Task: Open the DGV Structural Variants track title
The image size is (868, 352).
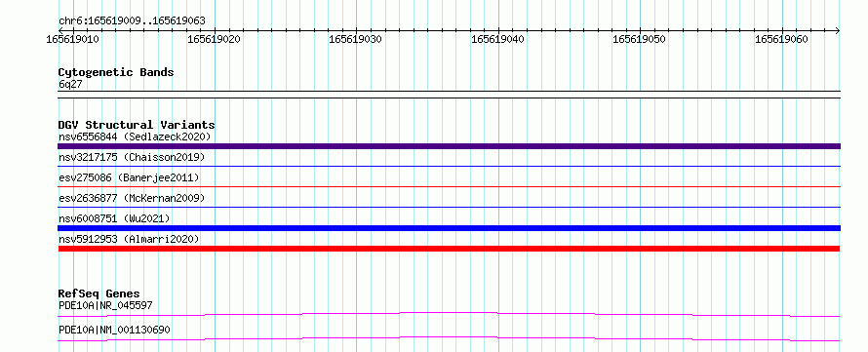Action: 137,125
